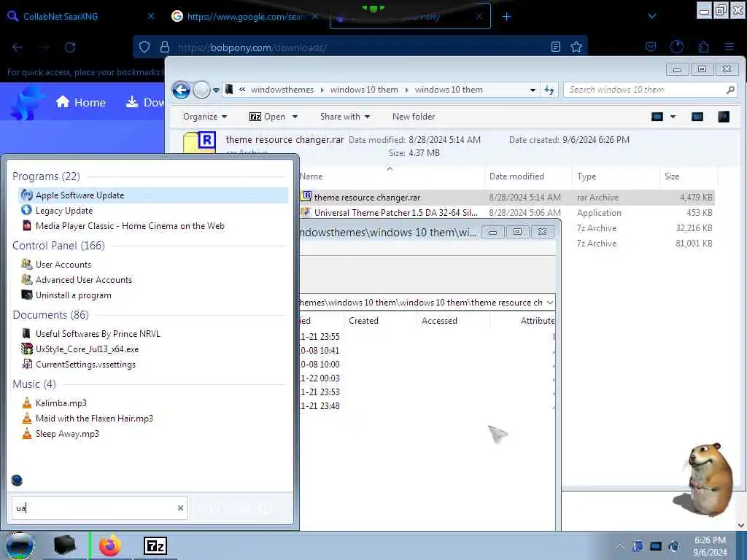The height and width of the screenshot is (560, 747).
Task: List all Firefox tabs dropdown
Action: 651,16
